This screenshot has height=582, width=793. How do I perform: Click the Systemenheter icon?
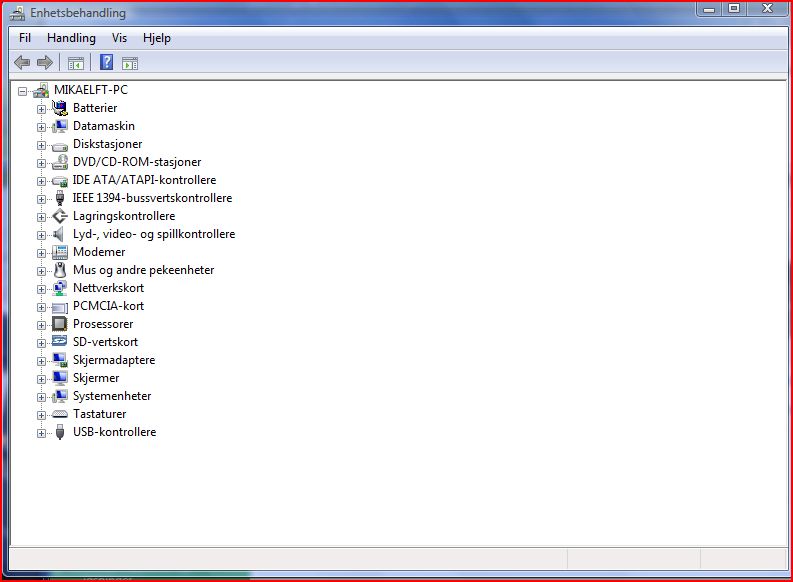point(60,396)
